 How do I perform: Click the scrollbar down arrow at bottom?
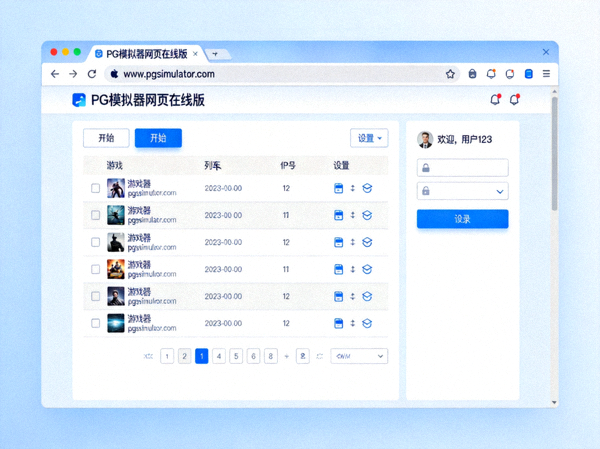[x=554, y=402]
